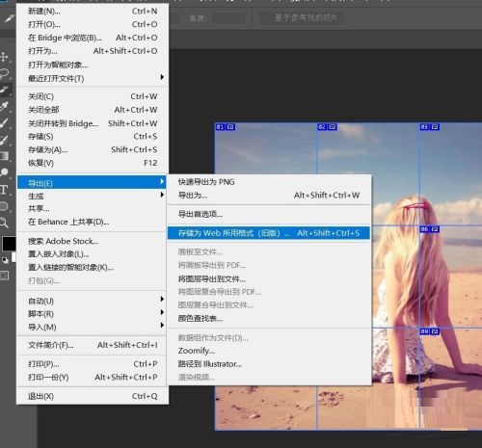
Task: Select the Lasso tool
Action: (5, 73)
